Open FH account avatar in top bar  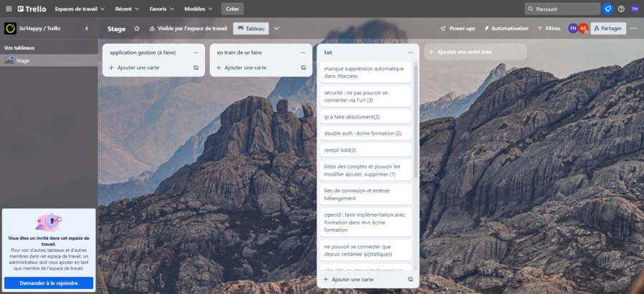(x=635, y=9)
